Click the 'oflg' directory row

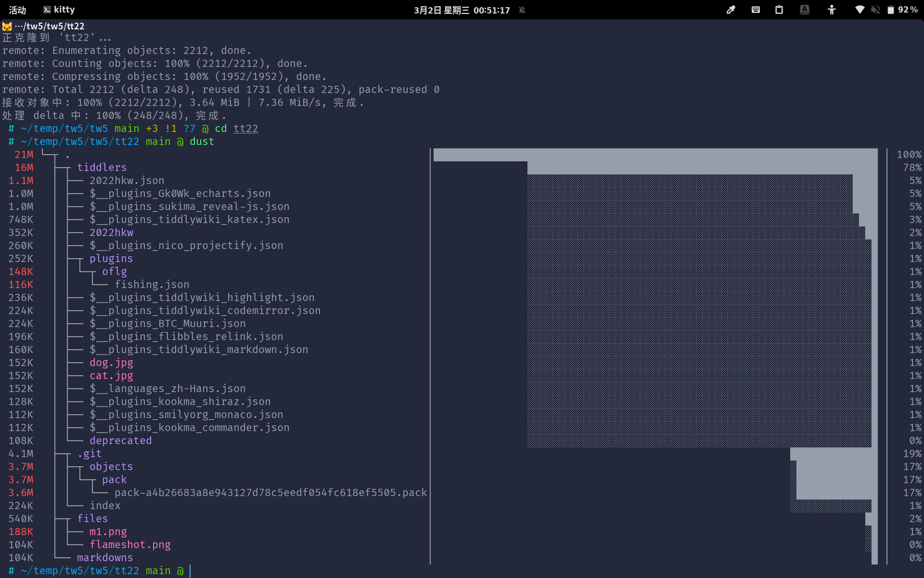[x=115, y=272]
